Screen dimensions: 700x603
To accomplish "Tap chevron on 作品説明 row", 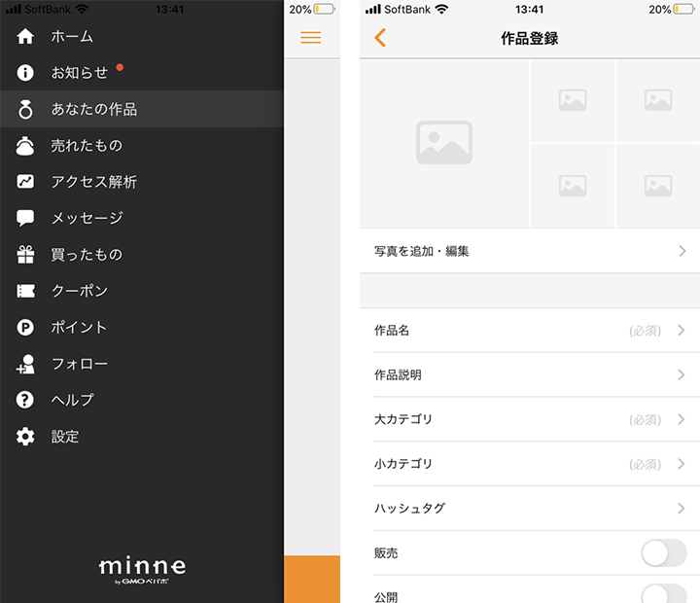I will [x=682, y=374].
